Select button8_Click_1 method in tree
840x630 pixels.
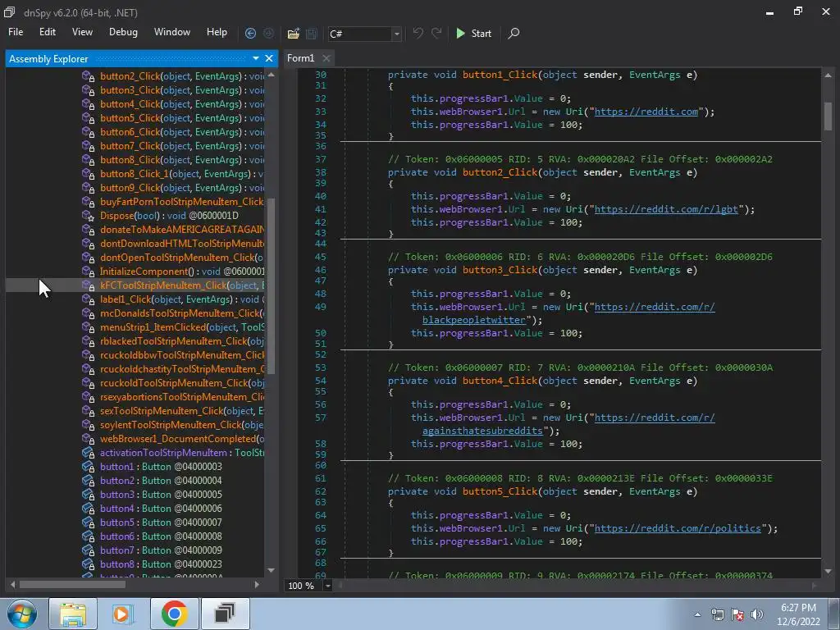coord(182,174)
